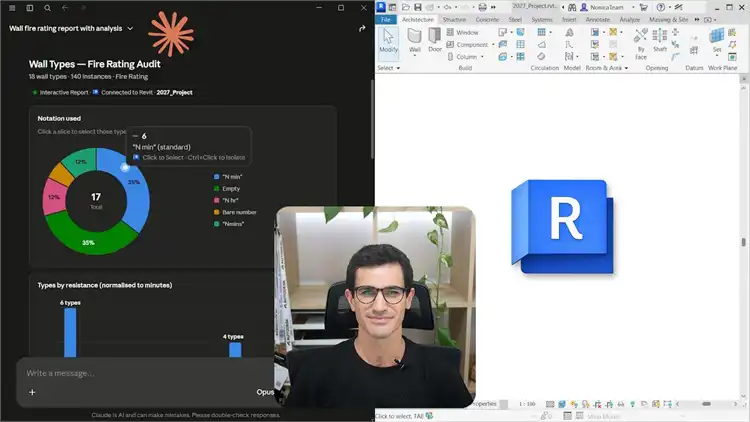Click the Component tool button

coord(467,44)
